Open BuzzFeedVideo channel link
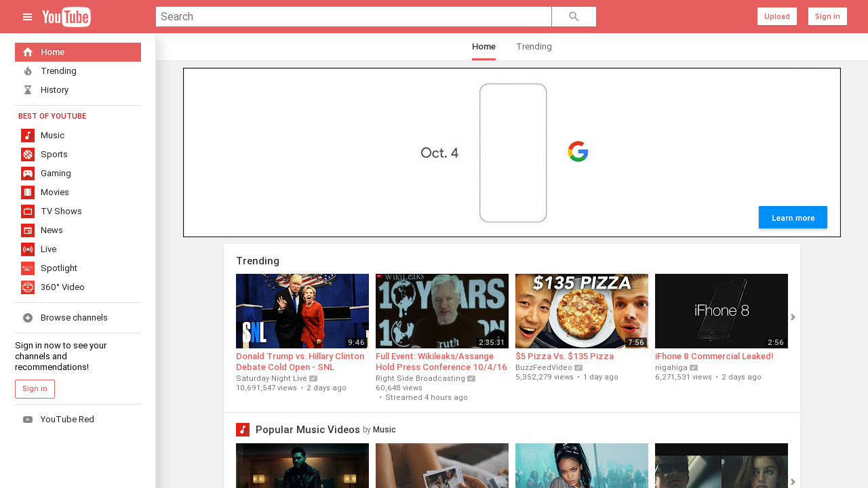This screenshot has height=488, width=868. pos(544,367)
